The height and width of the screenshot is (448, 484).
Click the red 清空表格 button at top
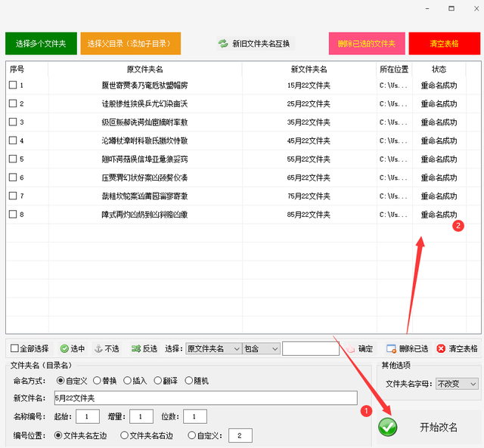445,44
